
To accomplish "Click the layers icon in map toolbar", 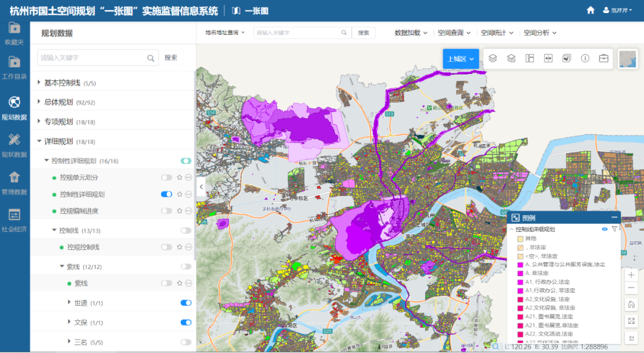I will coord(493,58).
